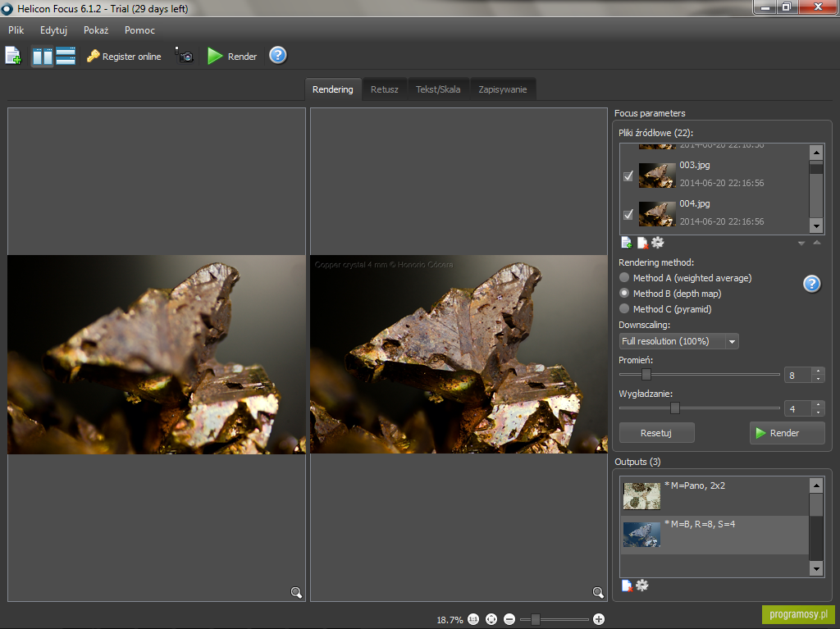The image size is (840, 629).
Task: Add source file using icon below file list
Action: pyautogui.click(x=626, y=243)
